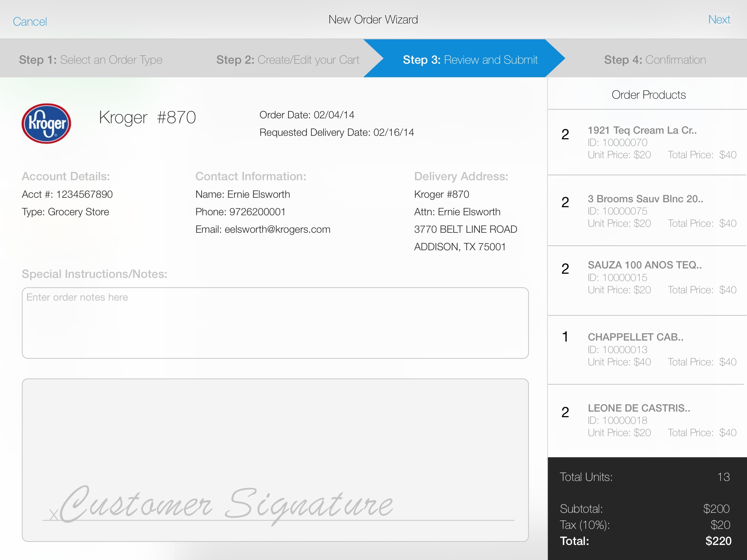Viewport: 747px width, 560px height.
Task: Click Kroger #870 in delivery address
Action: 441,194
